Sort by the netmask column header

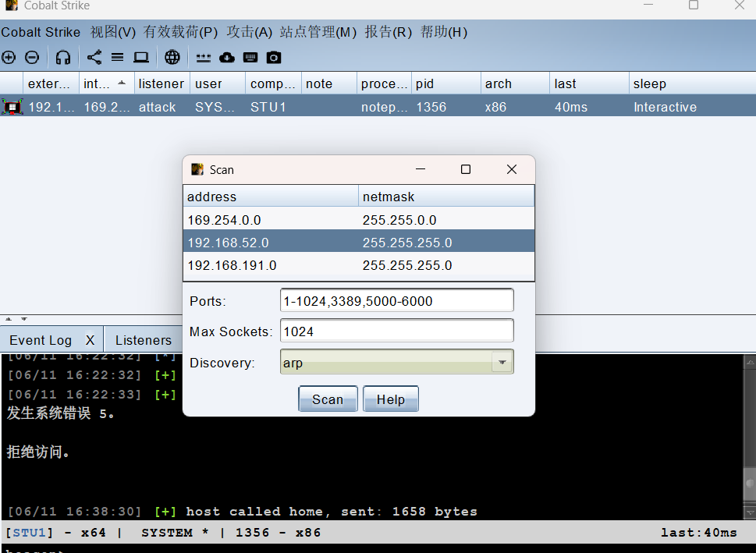[446, 197]
